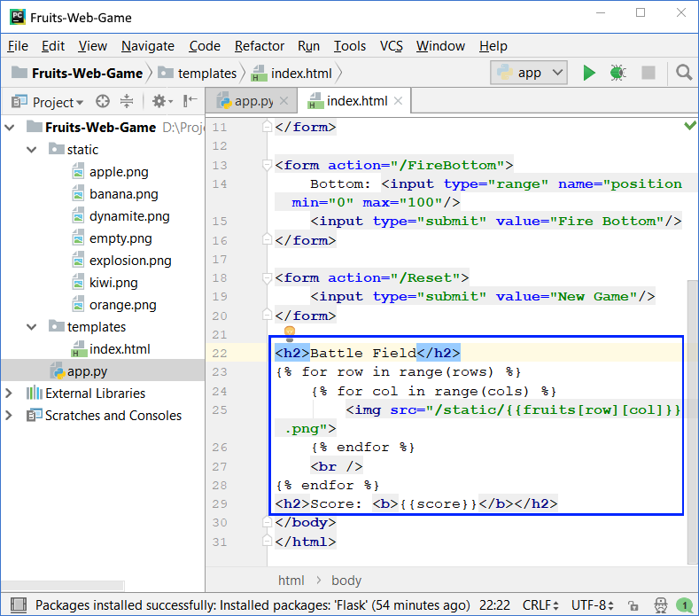Start debugging with the bug icon
The image size is (699, 616).
click(618, 73)
